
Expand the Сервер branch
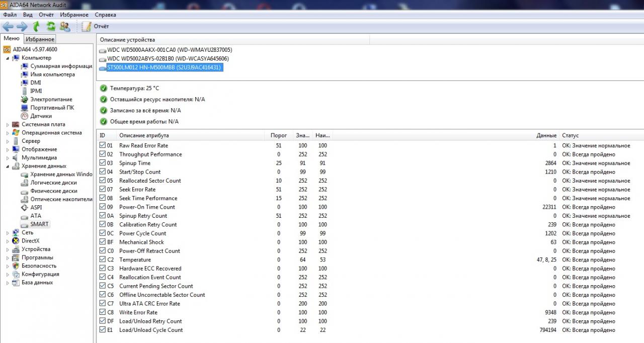coord(8,141)
